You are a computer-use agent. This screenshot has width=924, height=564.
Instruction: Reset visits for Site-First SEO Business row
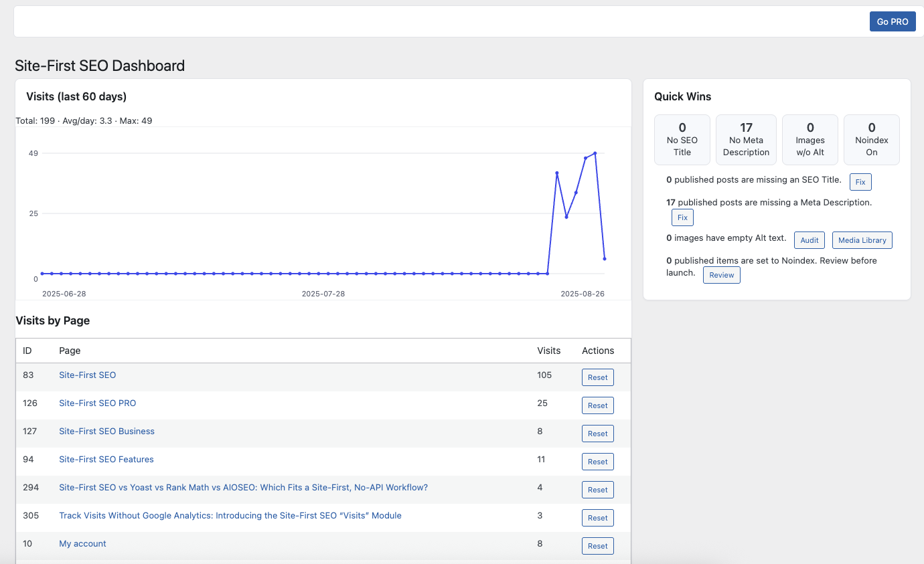coord(597,434)
